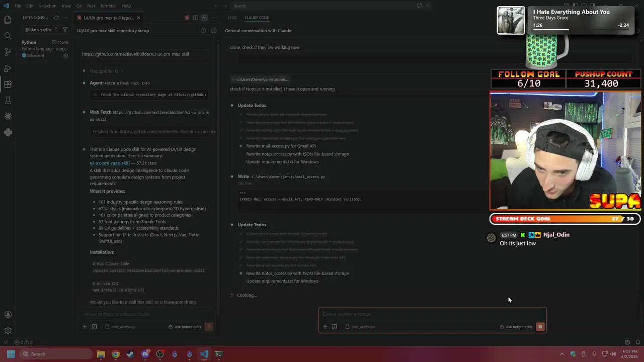Image resolution: width=644 pixels, height=362 pixels.
Task: Open the Explorer view in activity bar
Action: click(8, 20)
